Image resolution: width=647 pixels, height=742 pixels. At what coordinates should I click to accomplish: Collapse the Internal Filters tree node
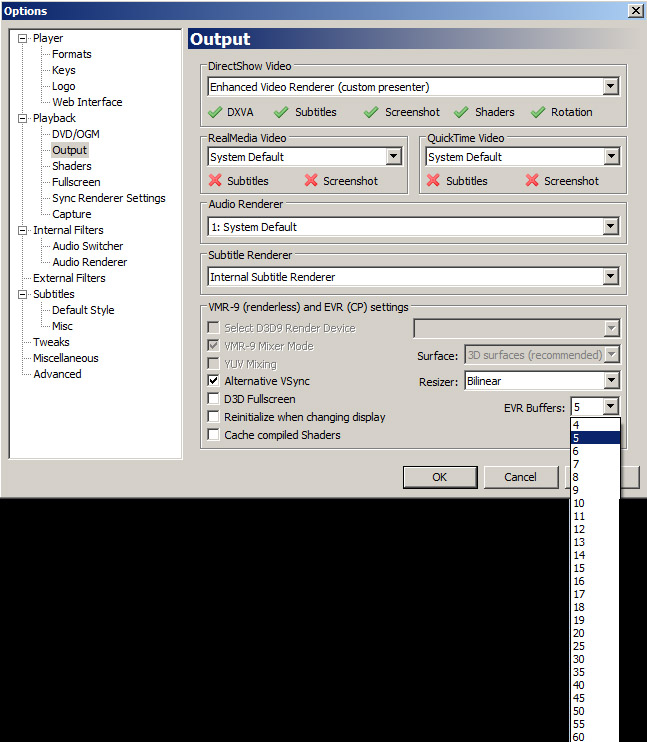[22, 230]
